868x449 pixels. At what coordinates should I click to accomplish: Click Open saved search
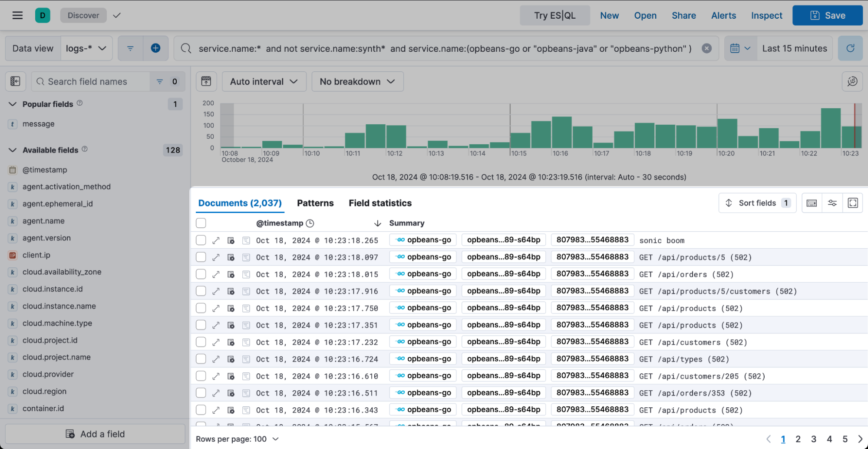[x=645, y=16]
